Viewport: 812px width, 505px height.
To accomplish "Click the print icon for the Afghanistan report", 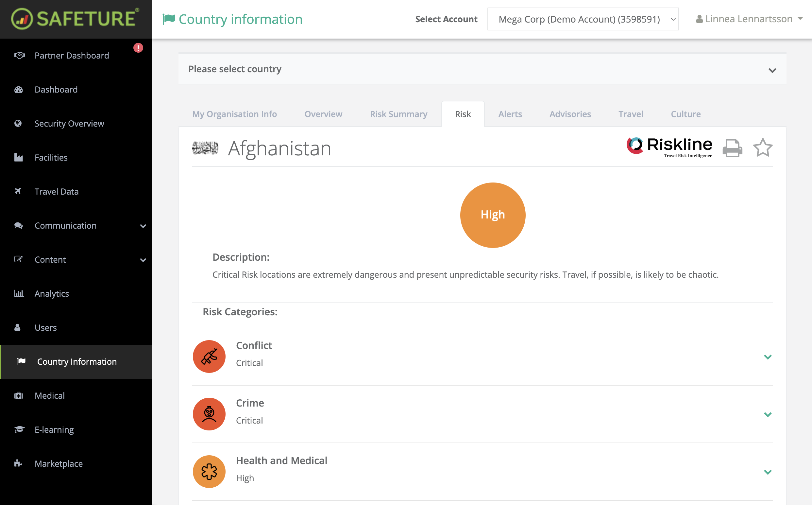I will 732,147.
